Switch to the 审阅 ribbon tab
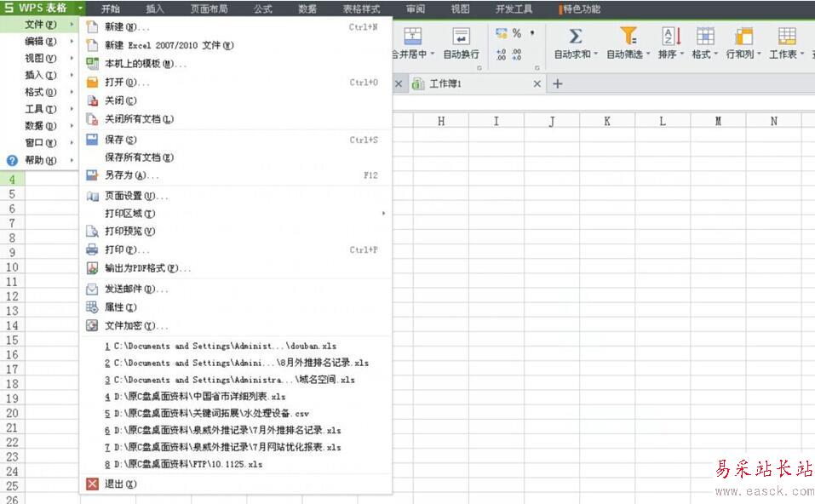This screenshot has height=504, width=815. coord(416,9)
